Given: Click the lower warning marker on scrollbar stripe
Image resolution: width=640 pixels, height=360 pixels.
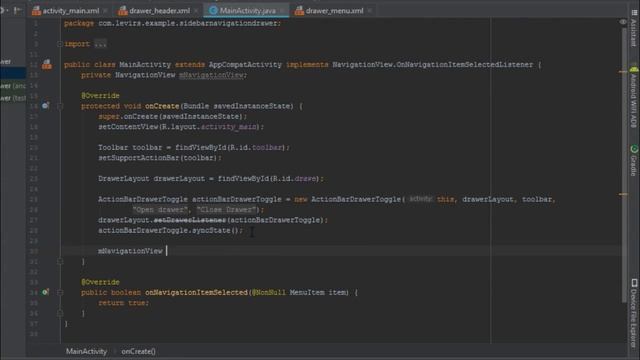Looking at the screenshot, I should pyautogui.click(x=623, y=194).
